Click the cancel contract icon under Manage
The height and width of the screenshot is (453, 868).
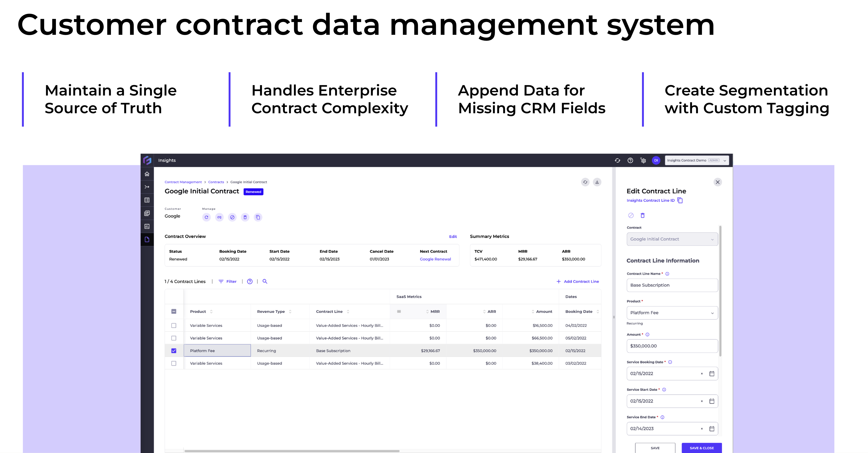pos(232,217)
